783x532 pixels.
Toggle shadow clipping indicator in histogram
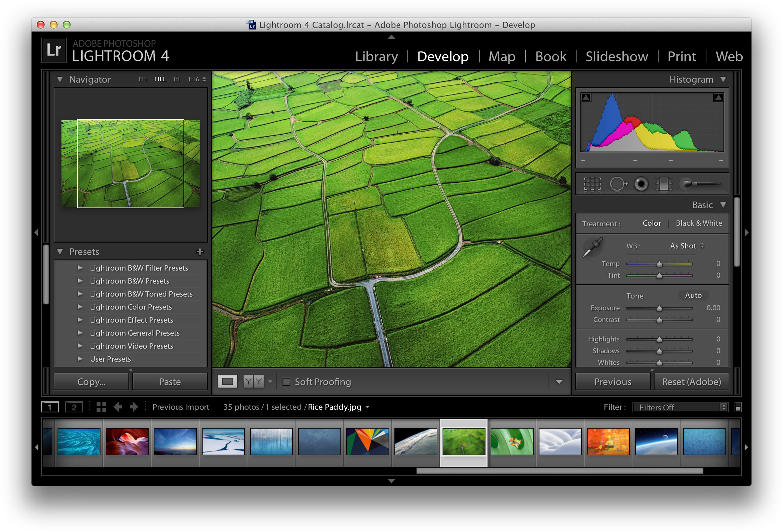(586, 97)
